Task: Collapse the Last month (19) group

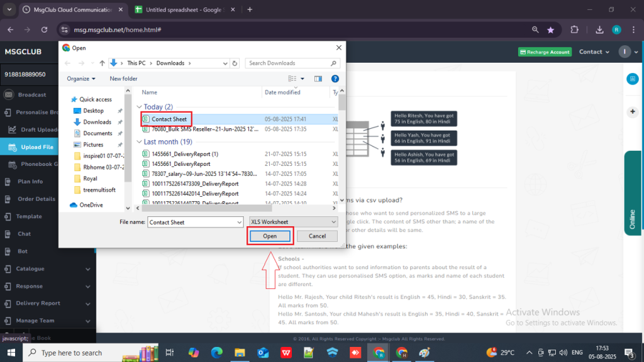Action: point(140,142)
